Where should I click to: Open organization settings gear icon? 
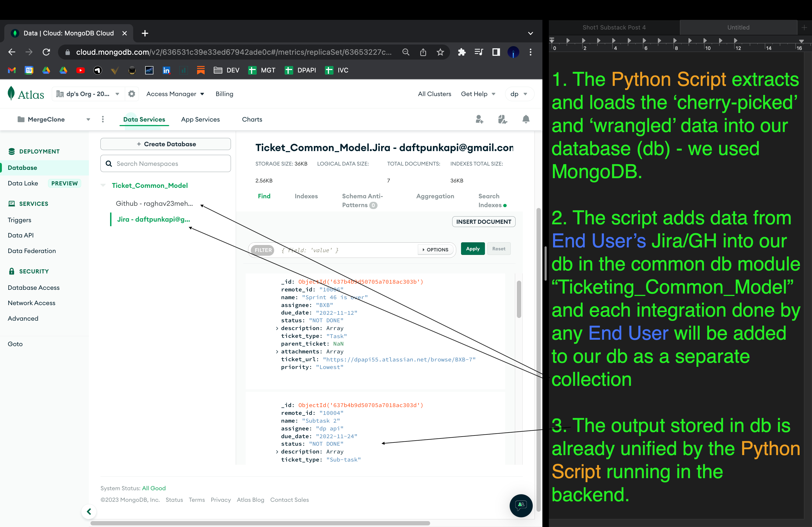(132, 94)
